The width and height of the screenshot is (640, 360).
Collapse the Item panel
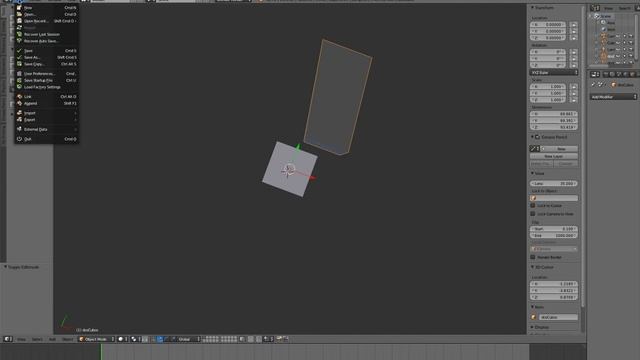point(532,307)
